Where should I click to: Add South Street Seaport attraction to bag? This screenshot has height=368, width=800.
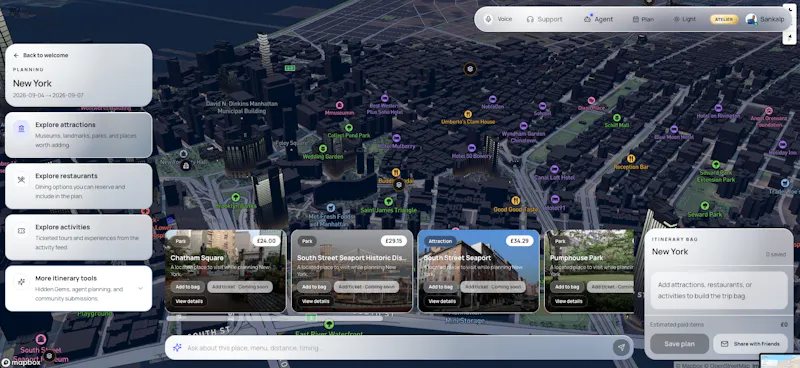click(440, 287)
